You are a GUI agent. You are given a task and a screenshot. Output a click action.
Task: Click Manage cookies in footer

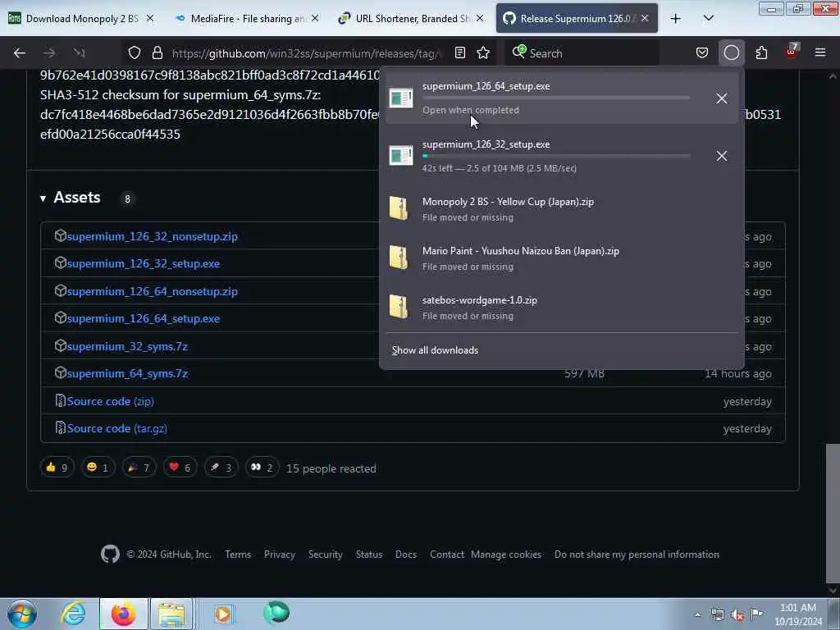[505, 555]
